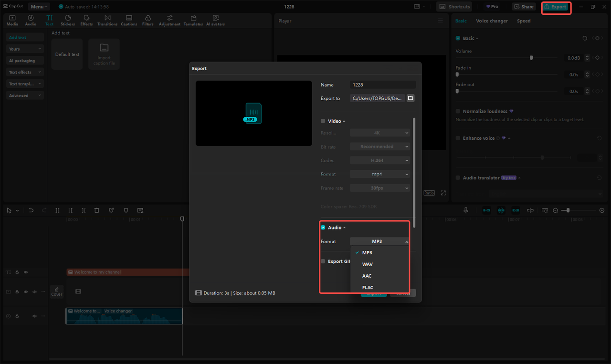
Task: Click the record voiceover microphone icon
Action: coord(465,210)
